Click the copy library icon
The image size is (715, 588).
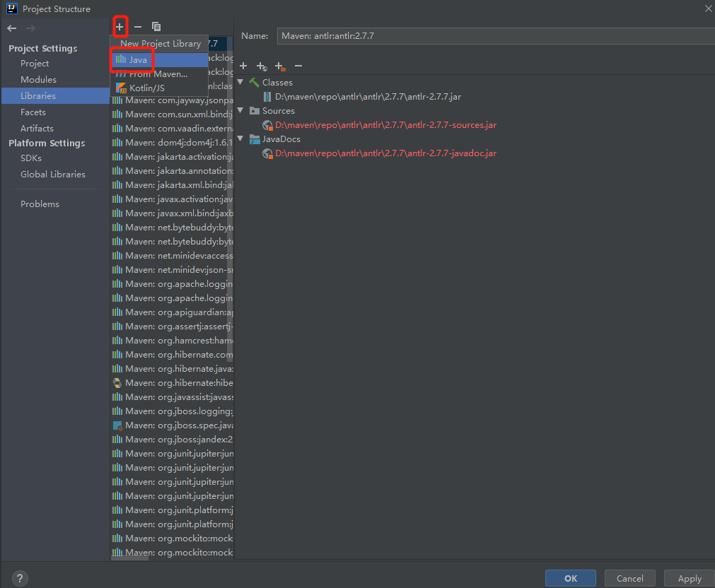tap(156, 27)
